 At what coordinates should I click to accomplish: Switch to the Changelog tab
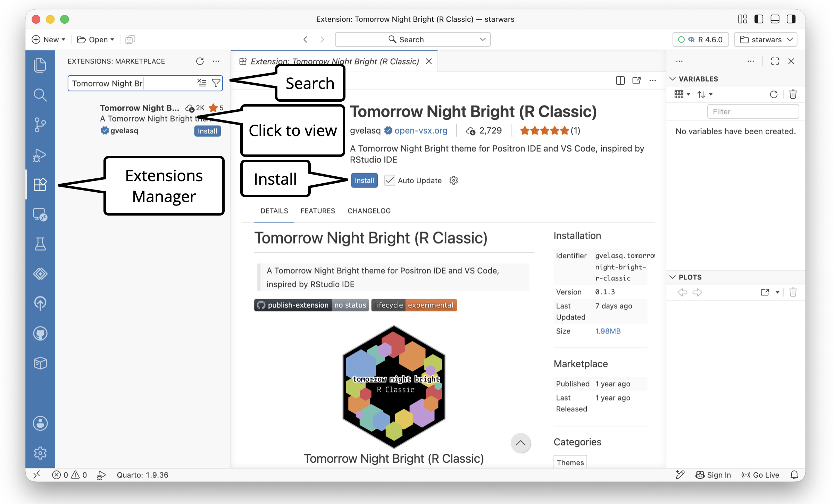(x=369, y=211)
